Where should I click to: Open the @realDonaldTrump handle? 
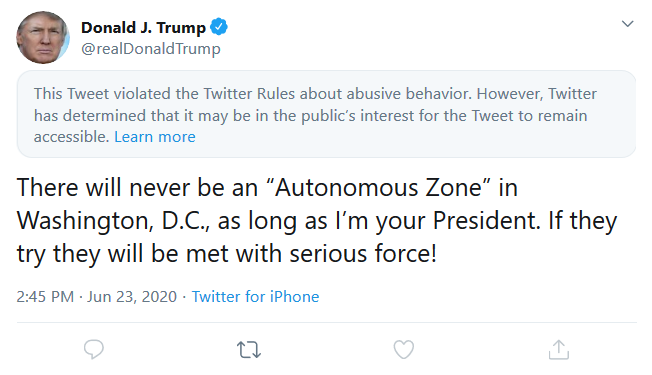click(x=151, y=49)
